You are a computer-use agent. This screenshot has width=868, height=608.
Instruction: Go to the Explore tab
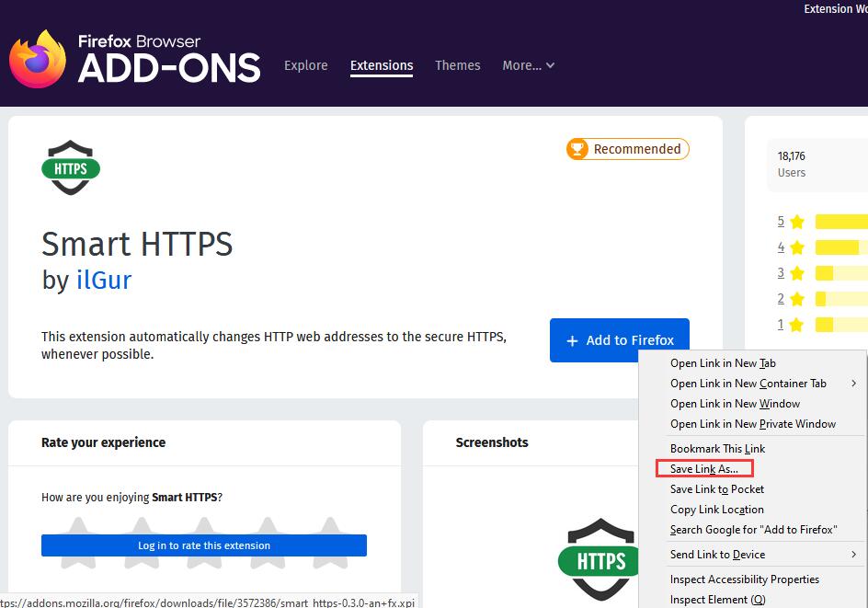(305, 65)
